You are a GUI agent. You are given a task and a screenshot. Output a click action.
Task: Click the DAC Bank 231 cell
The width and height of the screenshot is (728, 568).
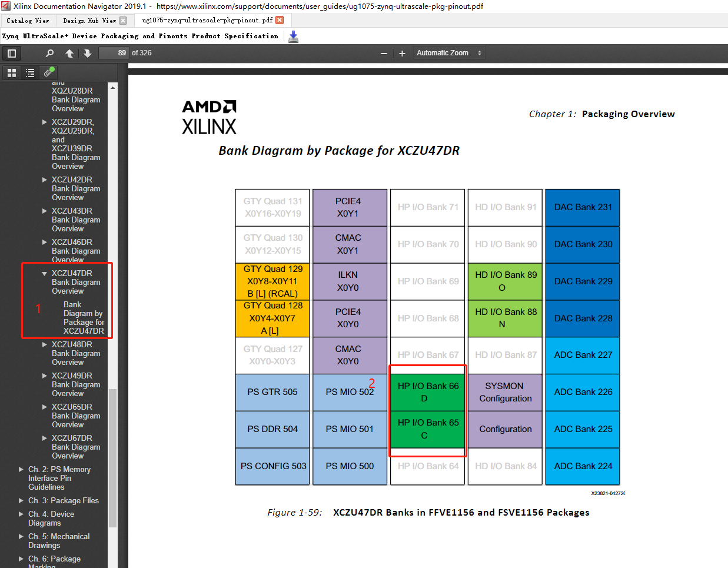pos(583,207)
